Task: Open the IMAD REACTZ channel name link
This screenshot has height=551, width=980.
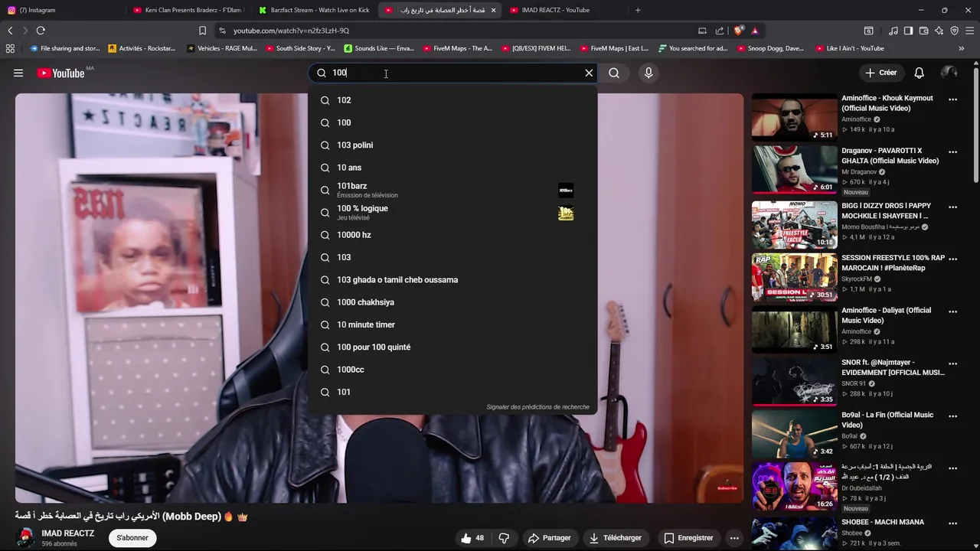Action: [67, 533]
